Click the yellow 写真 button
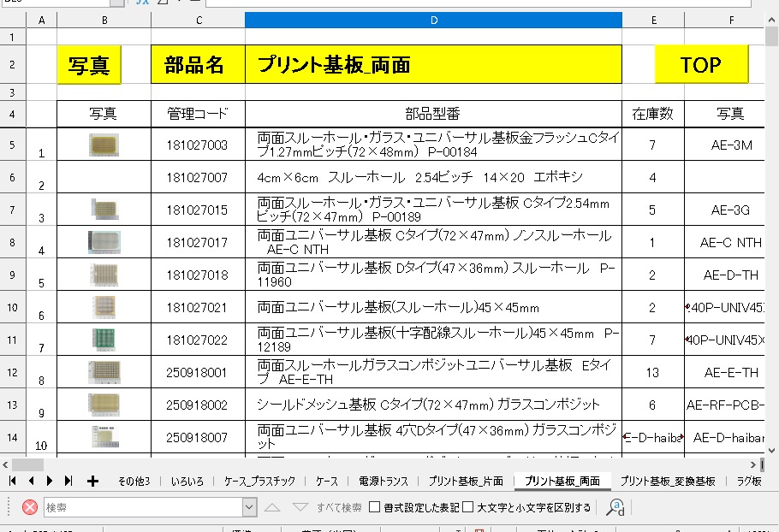 click(89, 65)
